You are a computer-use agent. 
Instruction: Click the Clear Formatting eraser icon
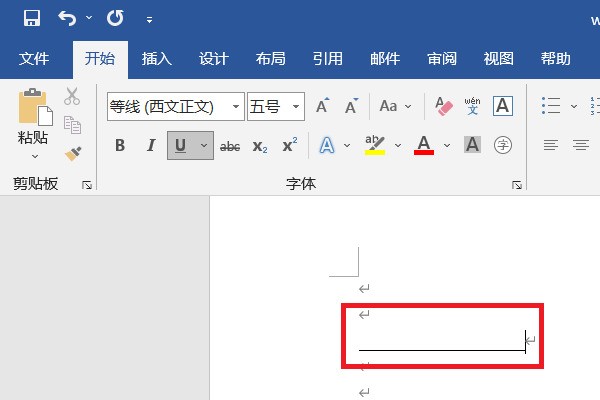coord(444,106)
